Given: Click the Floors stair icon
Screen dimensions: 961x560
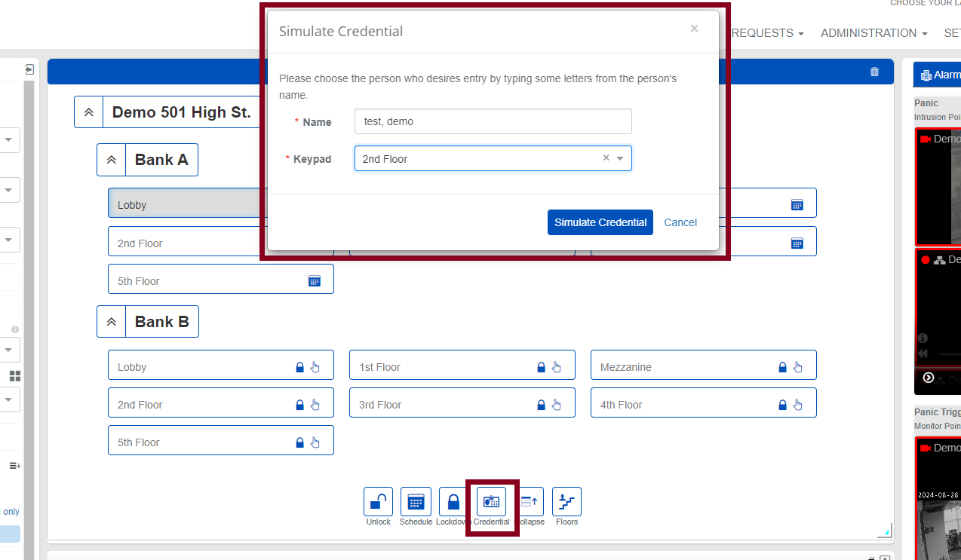Looking at the screenshot, I should [566, 502].
